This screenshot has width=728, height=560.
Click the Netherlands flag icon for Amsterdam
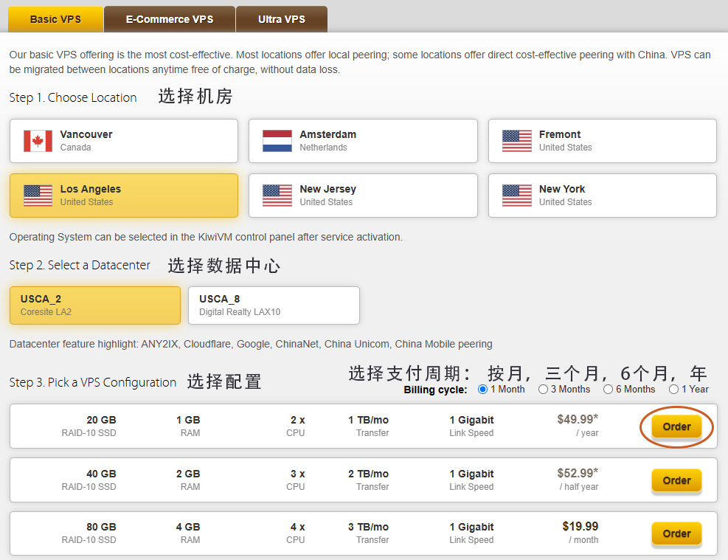tap(277, 141)
